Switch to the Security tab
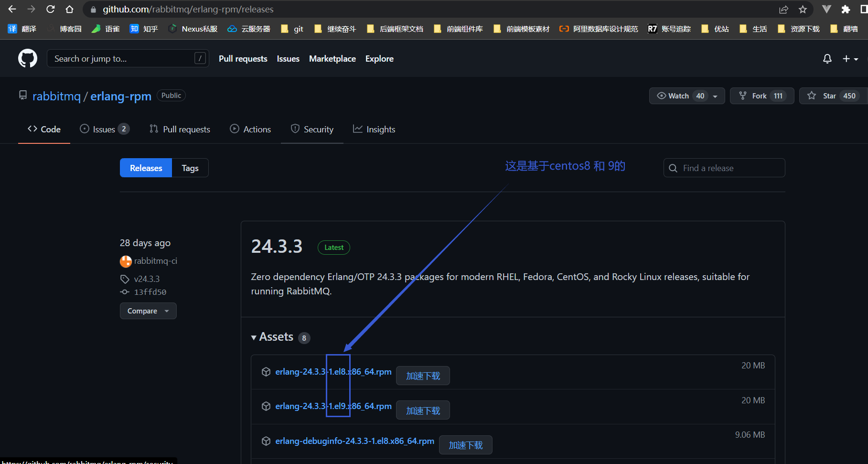 click(312, 129)
